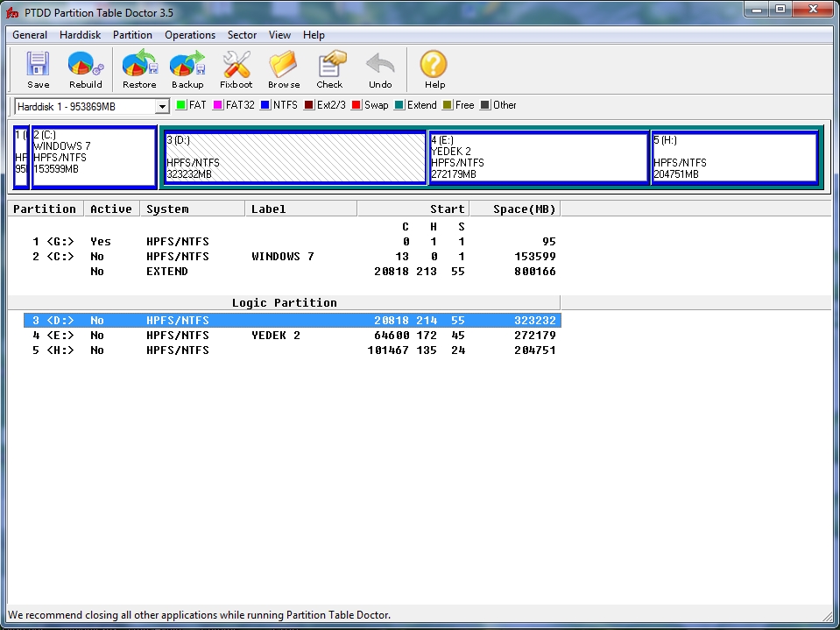Click the System column header
840x630 pixels.
[193, 209]
